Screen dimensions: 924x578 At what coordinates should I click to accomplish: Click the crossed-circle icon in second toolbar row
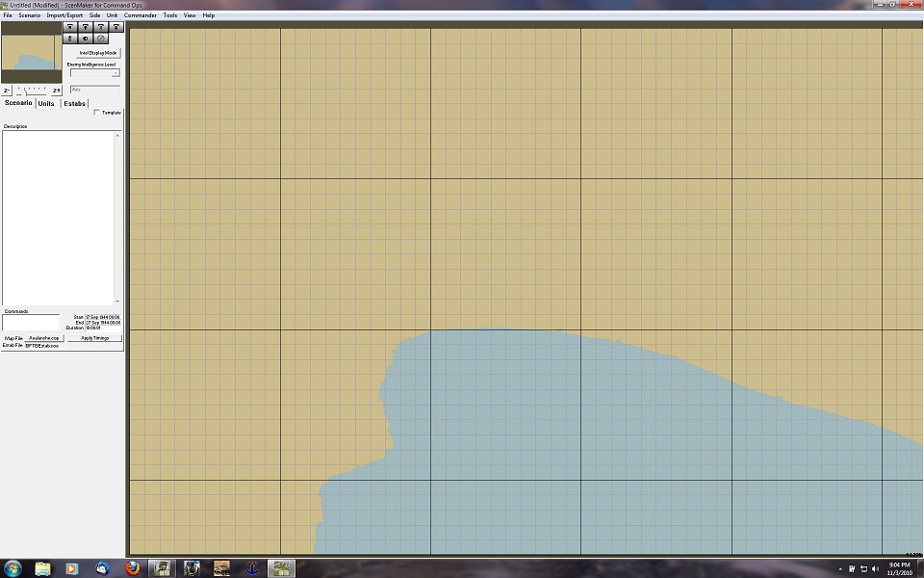[101, 39]
